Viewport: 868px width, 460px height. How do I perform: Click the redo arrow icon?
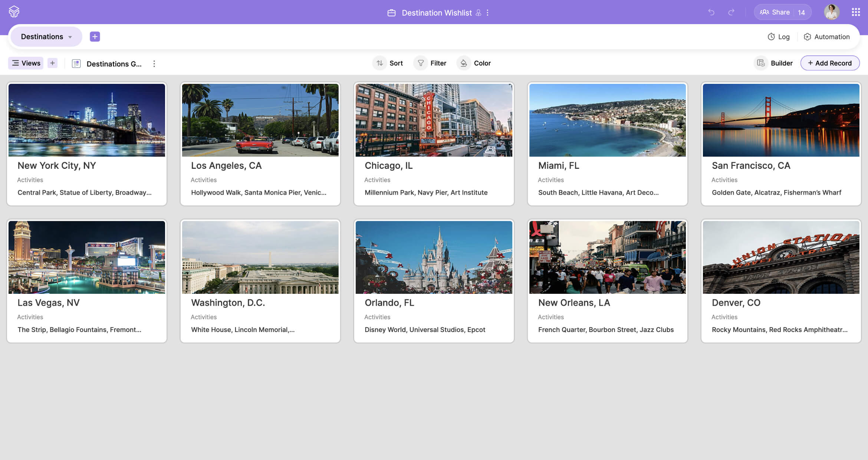731,12
